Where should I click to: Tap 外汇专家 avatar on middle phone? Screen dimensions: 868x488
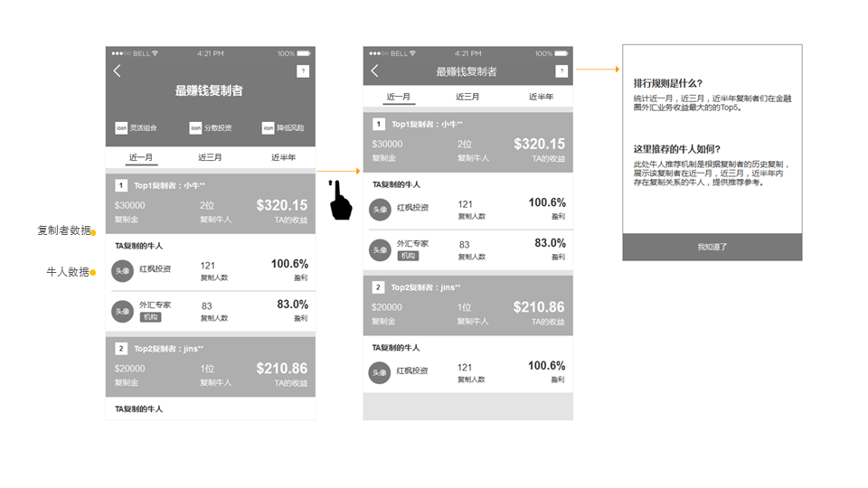pos(381,250)
